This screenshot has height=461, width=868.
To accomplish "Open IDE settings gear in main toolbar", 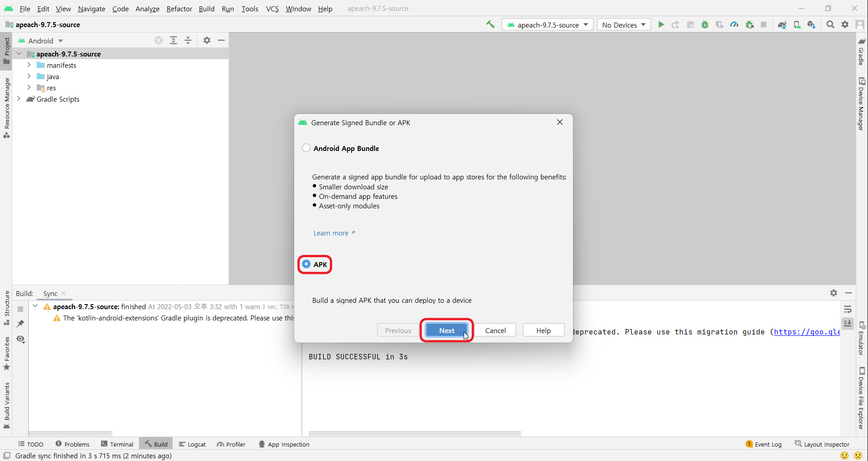I will [x=845, y=24].
